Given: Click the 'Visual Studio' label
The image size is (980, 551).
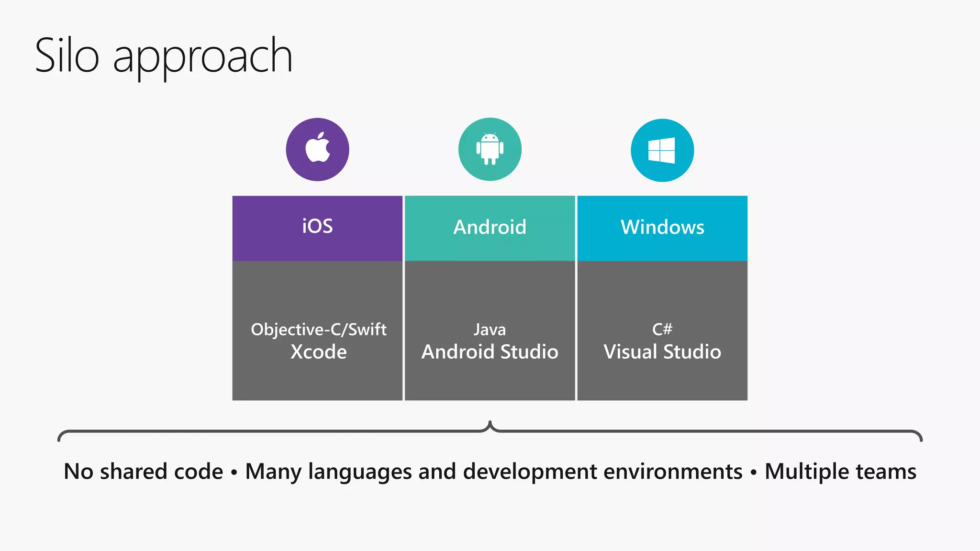Looking at the screenshot, I should pos(662,352).
